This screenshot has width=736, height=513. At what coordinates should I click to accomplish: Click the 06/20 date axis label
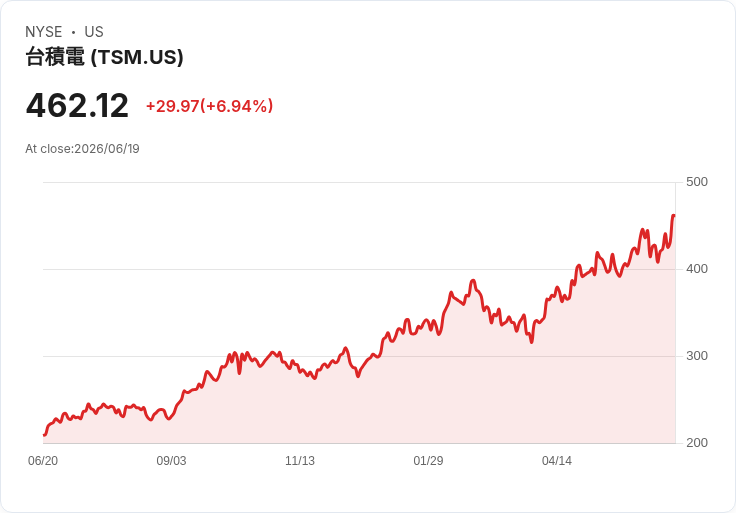pyautogui.click(x=43, y=461)
